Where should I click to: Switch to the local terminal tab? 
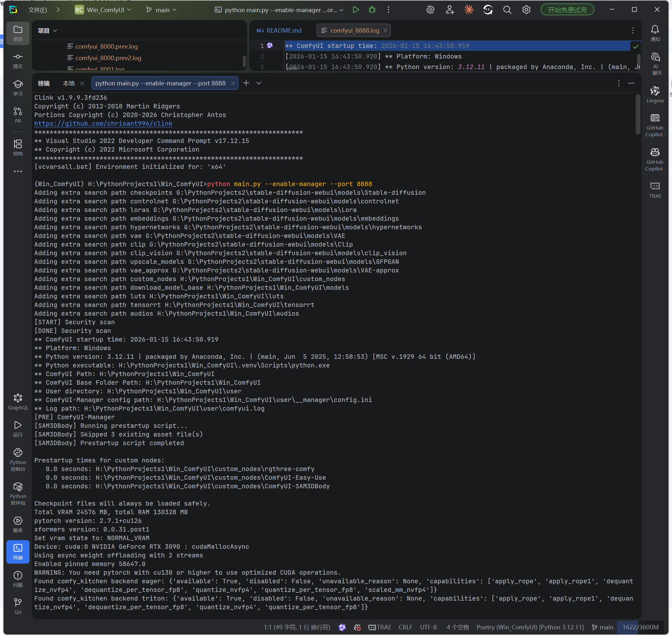pyautogui.click(x=69, y=83)
